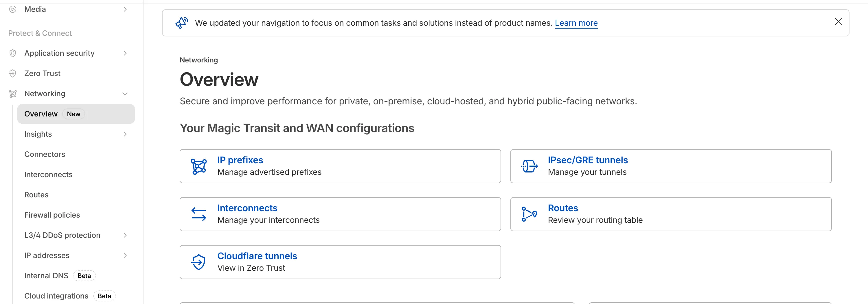Click the Application security shield icon
The image size is (868, 304).
point(13,53)
